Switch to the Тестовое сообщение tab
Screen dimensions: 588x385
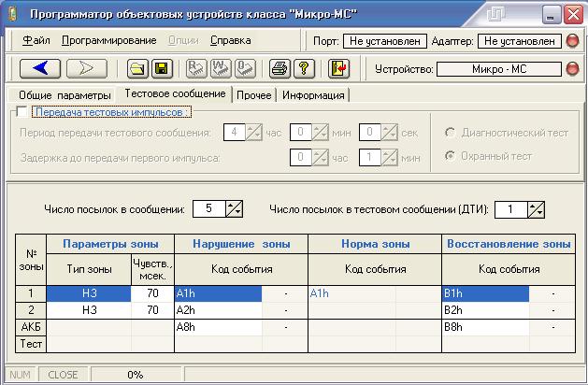(x=175, y=93)
